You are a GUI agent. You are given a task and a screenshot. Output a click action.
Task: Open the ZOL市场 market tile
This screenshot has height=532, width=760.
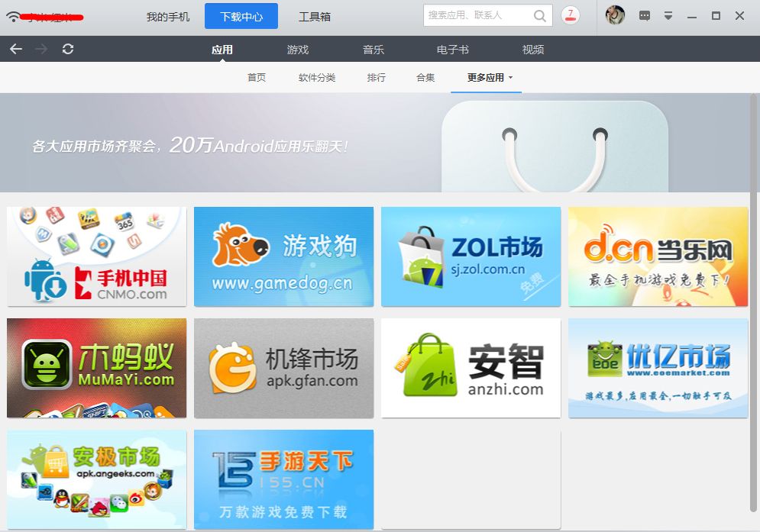471,256
